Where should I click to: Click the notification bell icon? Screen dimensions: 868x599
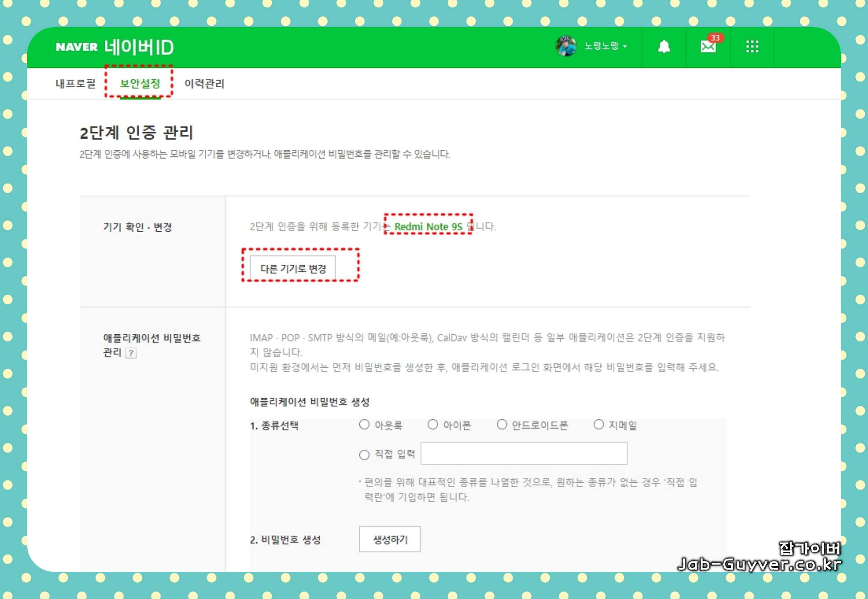pyautogui.click(x=663, y=47)
